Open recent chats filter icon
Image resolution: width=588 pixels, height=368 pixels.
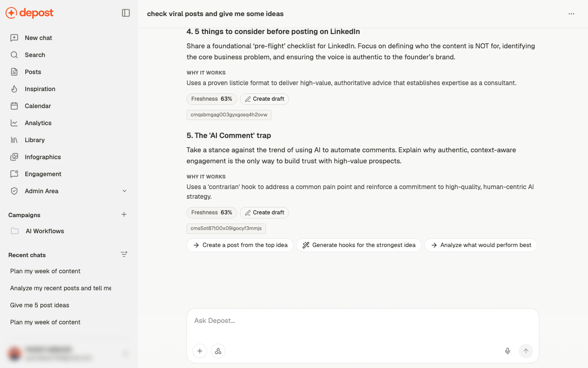[x=124, y=254]
